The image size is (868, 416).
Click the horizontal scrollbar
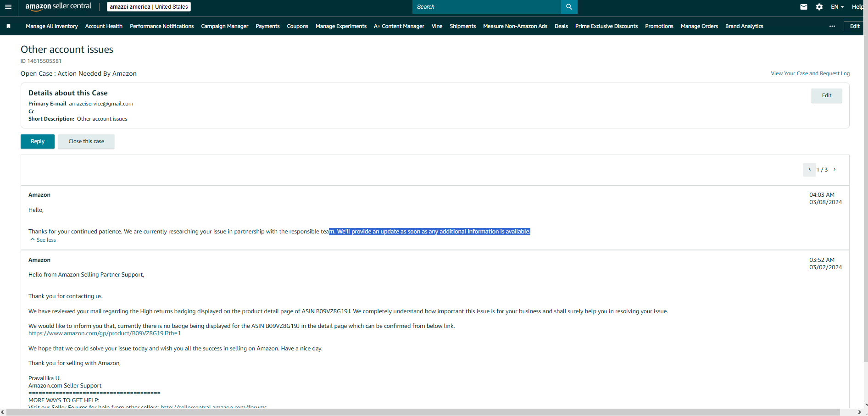pos(422,412)
